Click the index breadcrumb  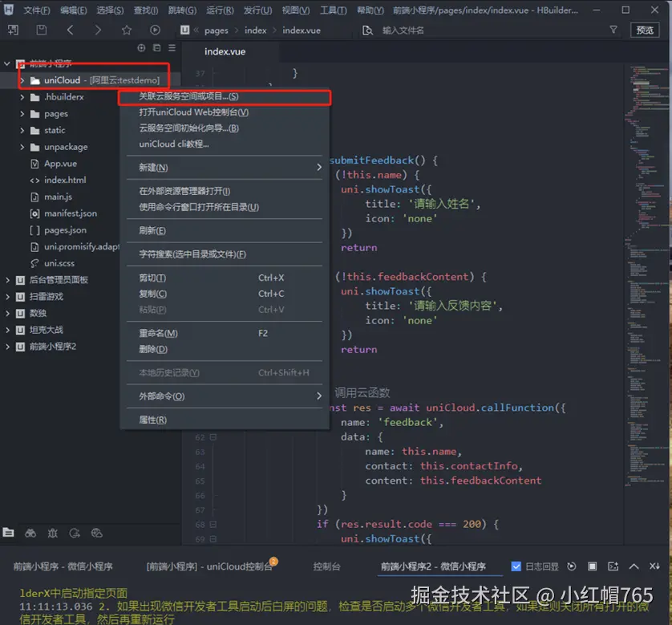tap(256, 30)
